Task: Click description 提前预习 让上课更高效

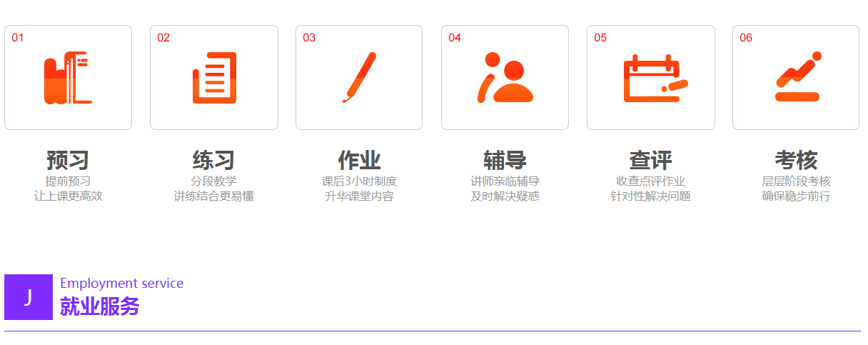Action: click(68, 189)
